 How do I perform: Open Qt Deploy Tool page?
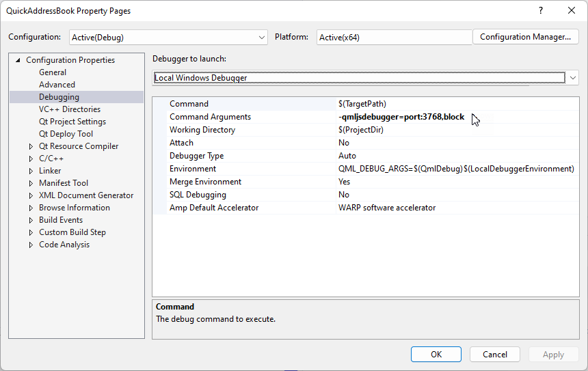pyautogui.click(x=66, y=134)
